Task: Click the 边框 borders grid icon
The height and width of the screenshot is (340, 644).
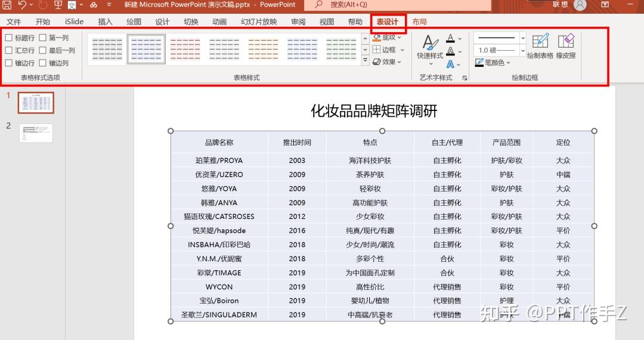Action: (x=376, y=50)
